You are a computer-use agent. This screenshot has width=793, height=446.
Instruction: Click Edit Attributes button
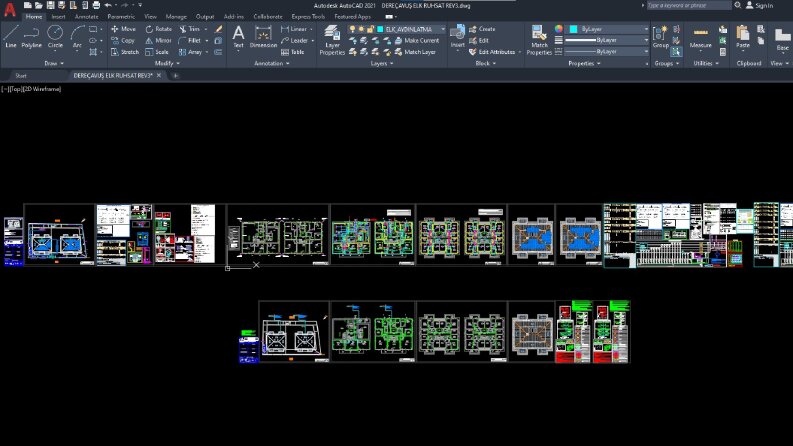tap(492, 52)
